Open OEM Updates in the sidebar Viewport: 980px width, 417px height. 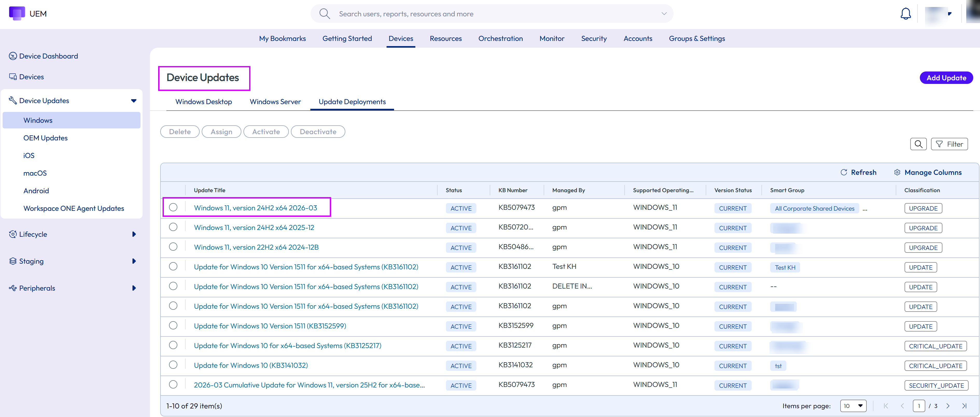coord(45,138)
